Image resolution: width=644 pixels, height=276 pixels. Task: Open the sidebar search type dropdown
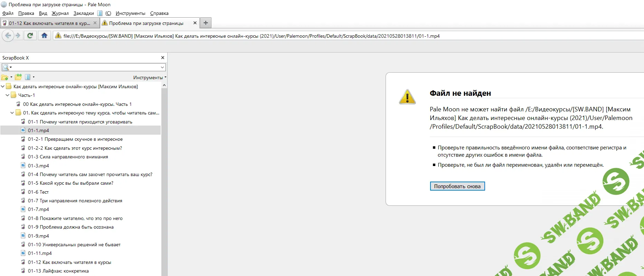(7, 67)
